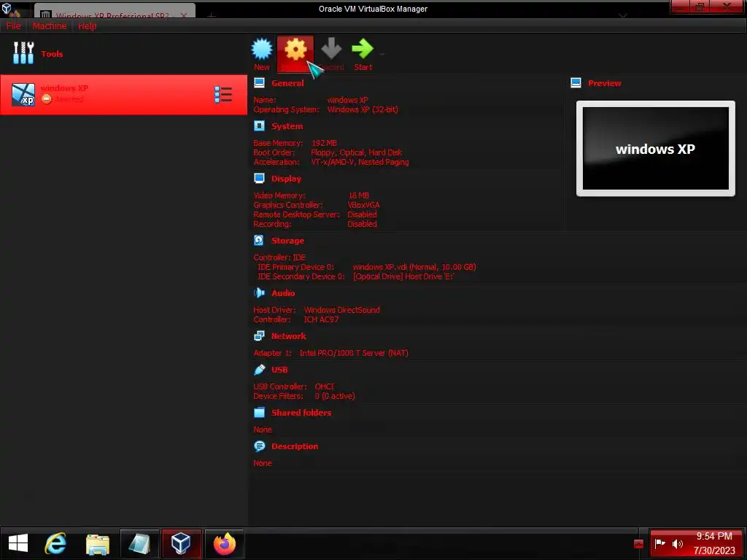Click the Device Filters 0 (0 active) value

[334, 396]
